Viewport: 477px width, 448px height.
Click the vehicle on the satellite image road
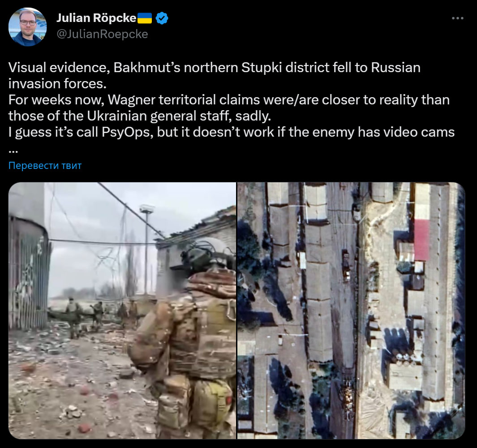[346, 264]
